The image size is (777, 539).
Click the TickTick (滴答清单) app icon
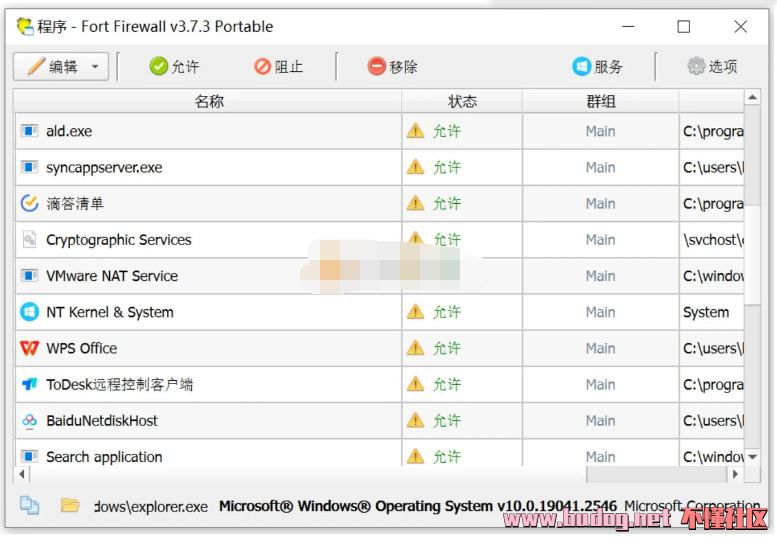click(29, 203)
